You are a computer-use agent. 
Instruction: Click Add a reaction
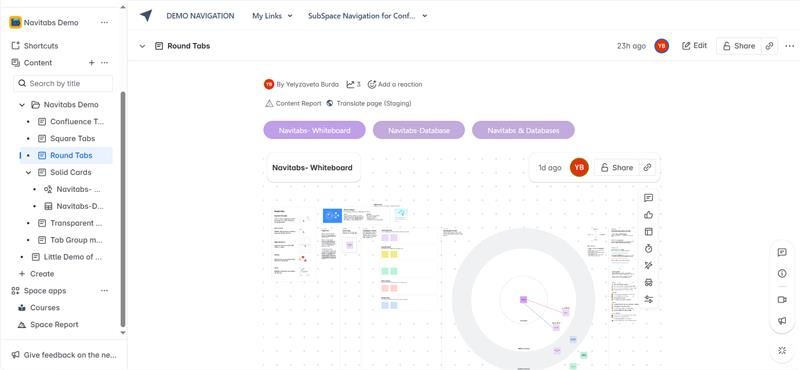pos(395,84)
